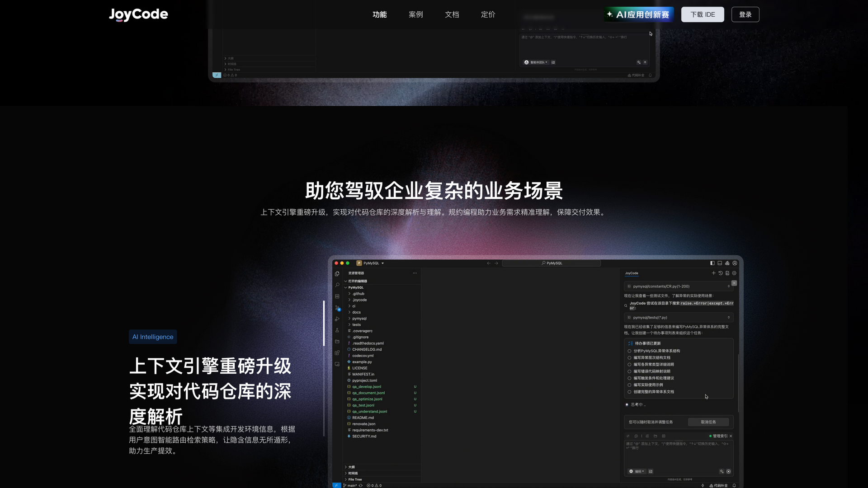Click the 登录 button
This screenshot has height=488, width=868.
745,14
